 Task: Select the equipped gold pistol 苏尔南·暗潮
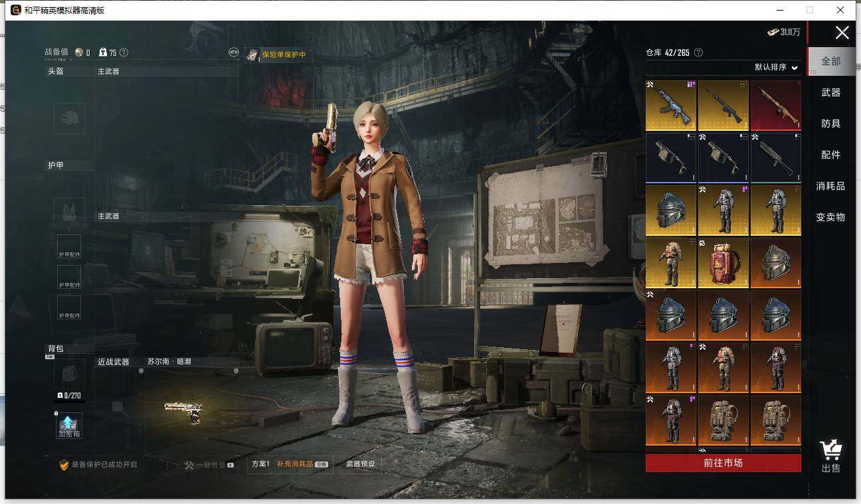coord(184,411)
